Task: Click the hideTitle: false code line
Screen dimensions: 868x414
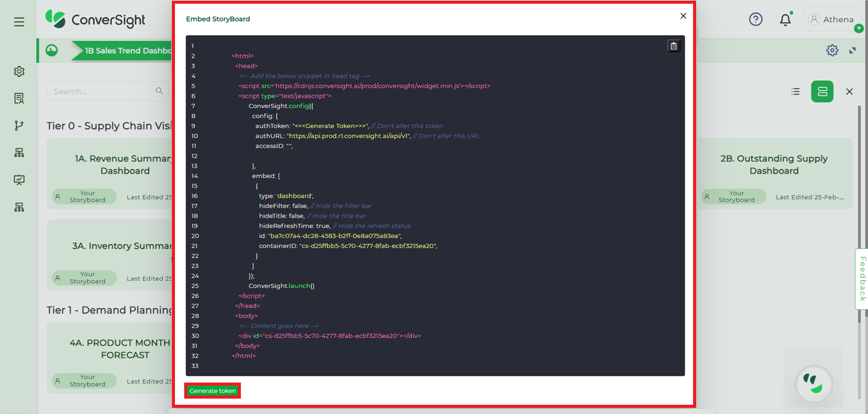Action: coord(312,216)
